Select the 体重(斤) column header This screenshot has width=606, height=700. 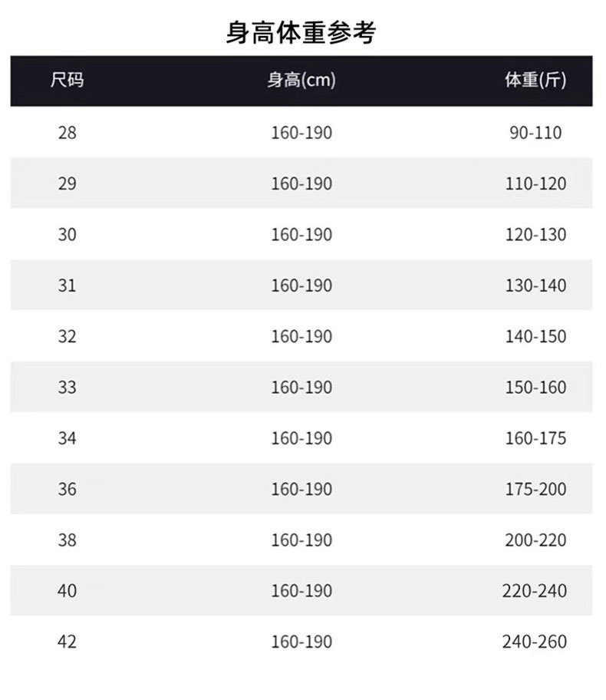coord(535,80)
